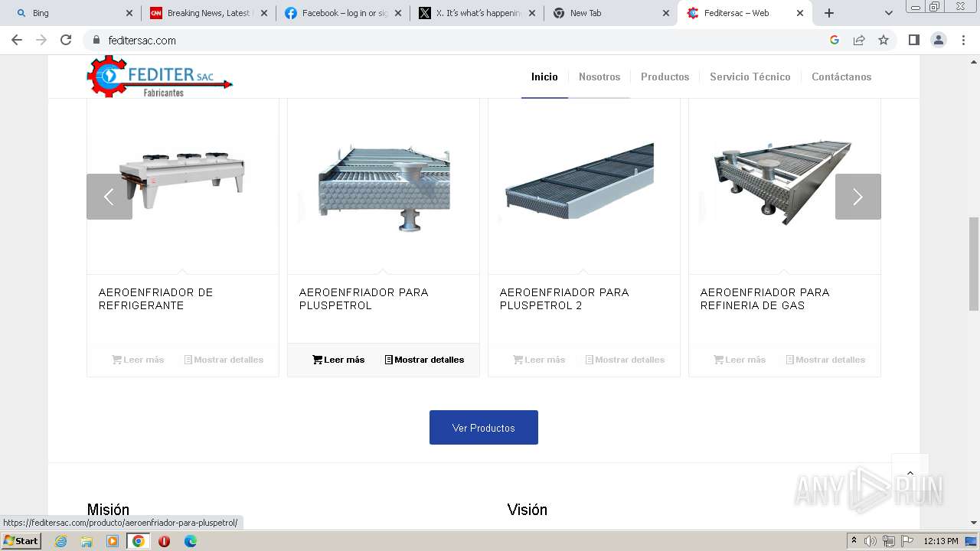Open Aeroenfriador para Pluspetrol product image
980x551 pixels.
coord(383,186)
